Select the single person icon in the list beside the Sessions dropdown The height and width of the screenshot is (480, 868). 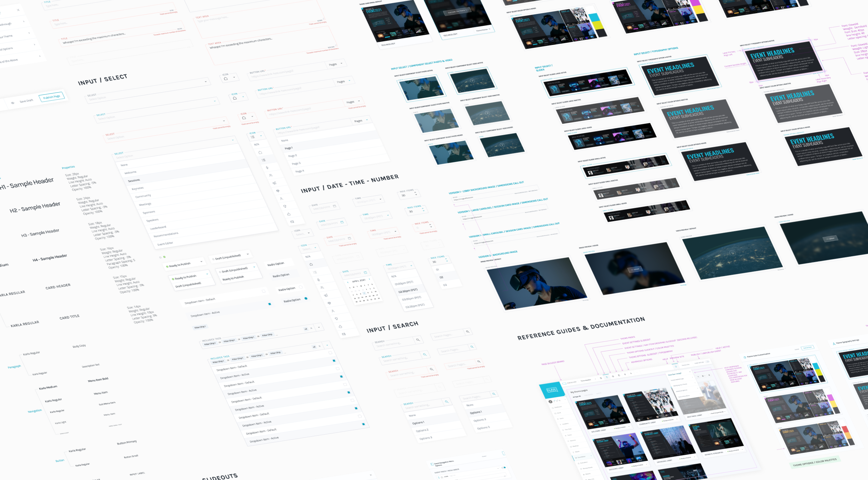282,199
